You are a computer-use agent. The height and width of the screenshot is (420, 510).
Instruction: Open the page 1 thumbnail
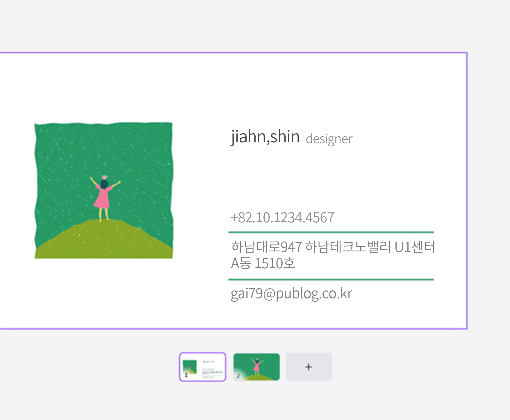[203, 367]
